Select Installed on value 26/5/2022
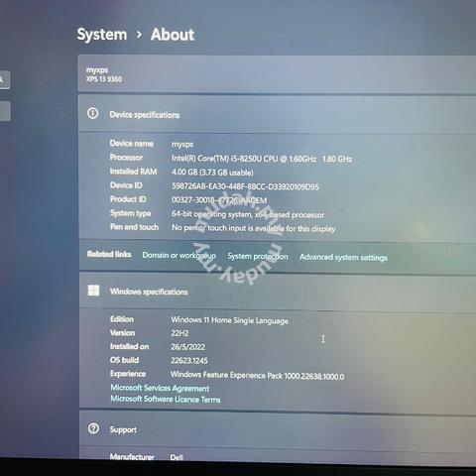 click(x=187, y=347)
